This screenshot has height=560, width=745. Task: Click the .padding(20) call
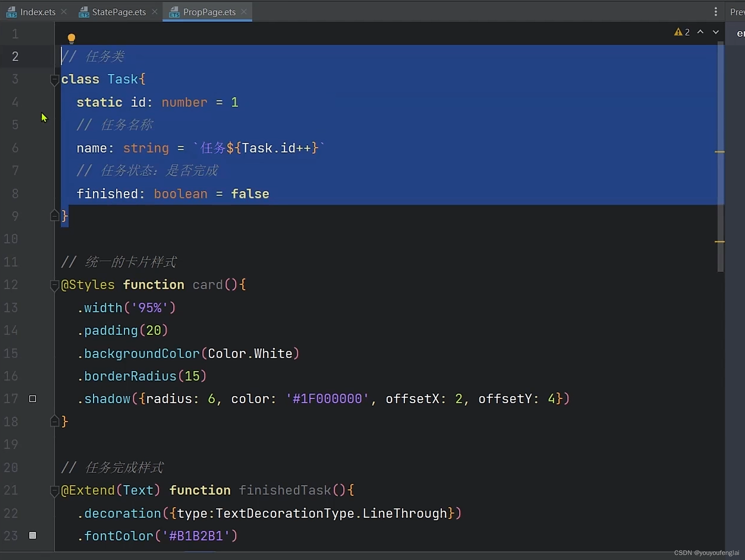point(122,330)
